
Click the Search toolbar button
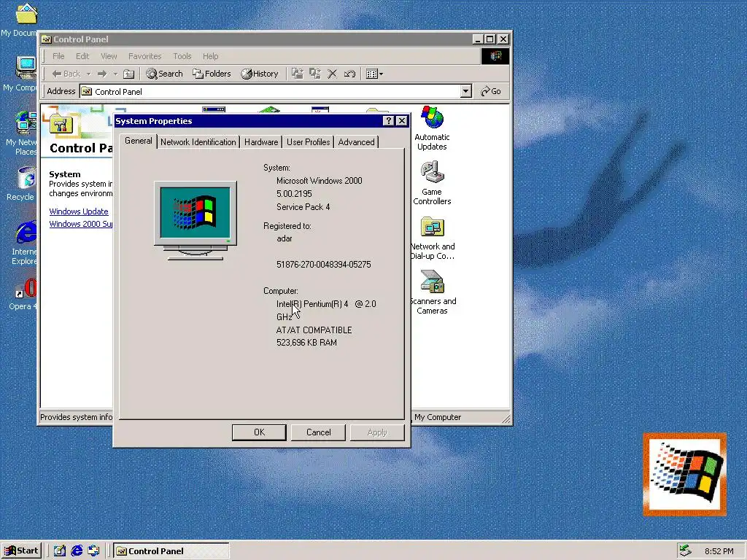point(164,74)
